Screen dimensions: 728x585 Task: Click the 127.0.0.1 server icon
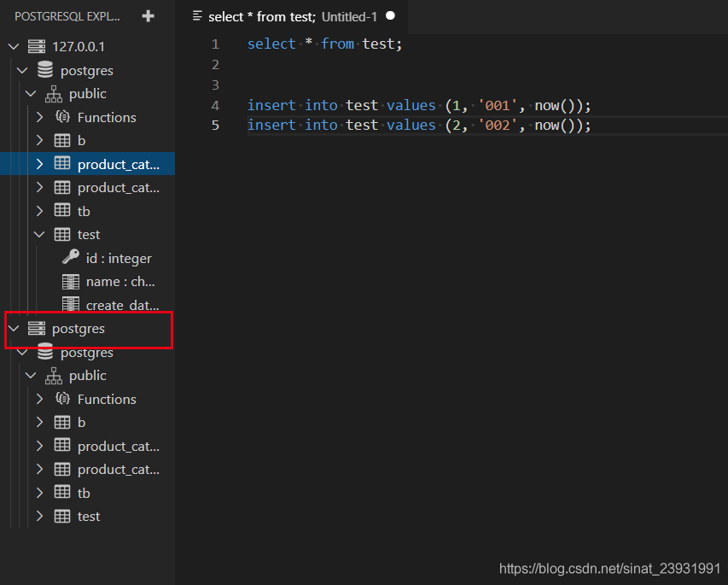(x=37, y=46)
